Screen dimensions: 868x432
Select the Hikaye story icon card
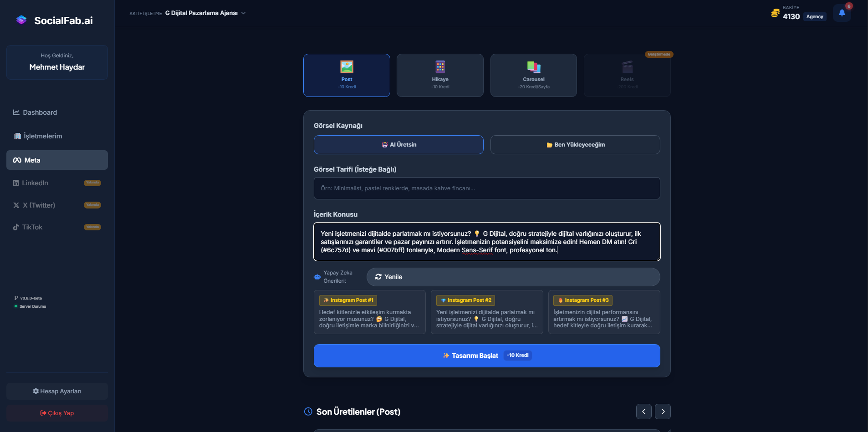coord(440,67)
